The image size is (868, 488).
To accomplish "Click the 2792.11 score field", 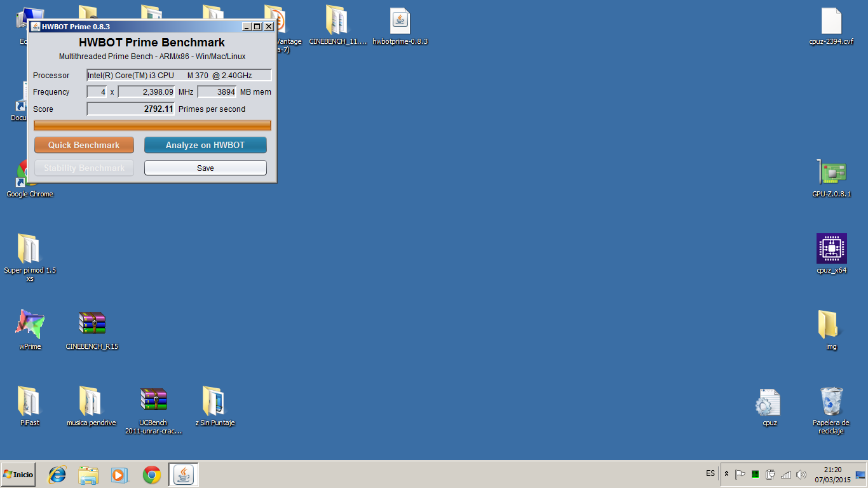I will coord(131,109).
